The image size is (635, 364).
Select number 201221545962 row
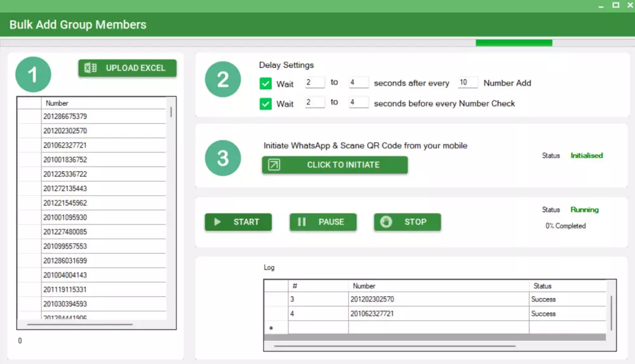pos(104,203)
